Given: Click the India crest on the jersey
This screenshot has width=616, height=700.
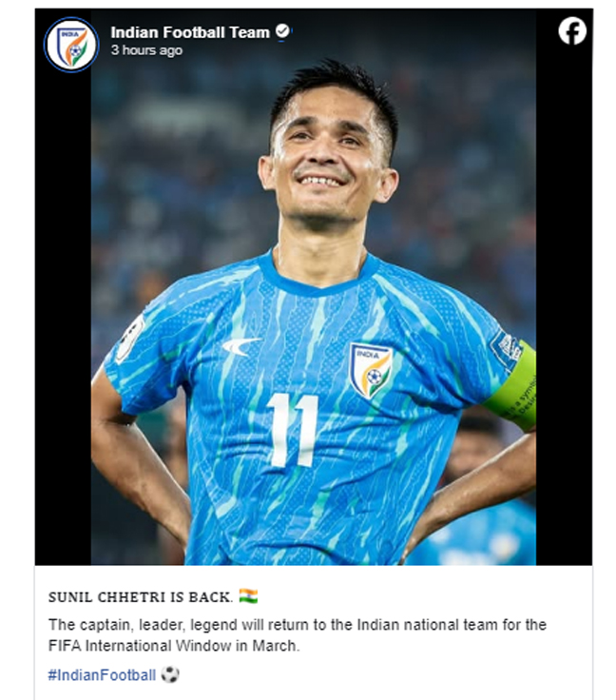Looking at the screenshot, I should (x=371, y=371).
